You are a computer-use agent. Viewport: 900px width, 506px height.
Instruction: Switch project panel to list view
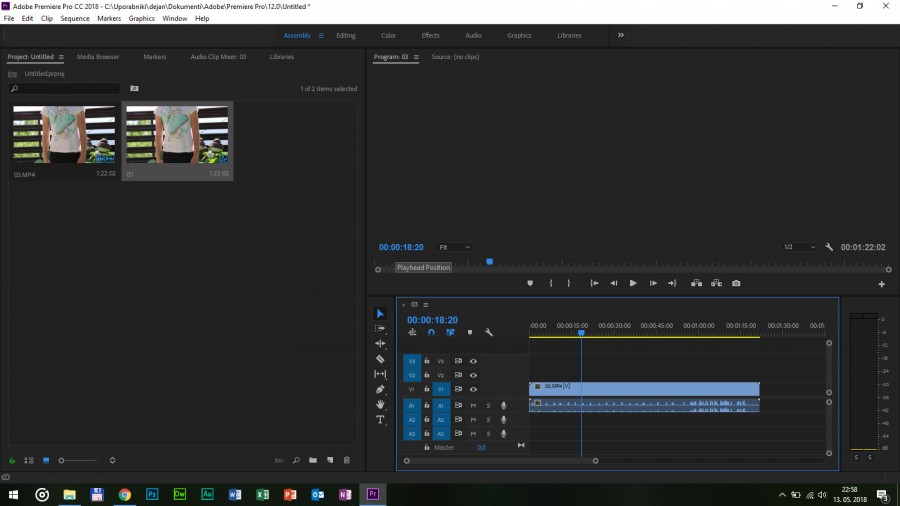click(x=29, y=460)
